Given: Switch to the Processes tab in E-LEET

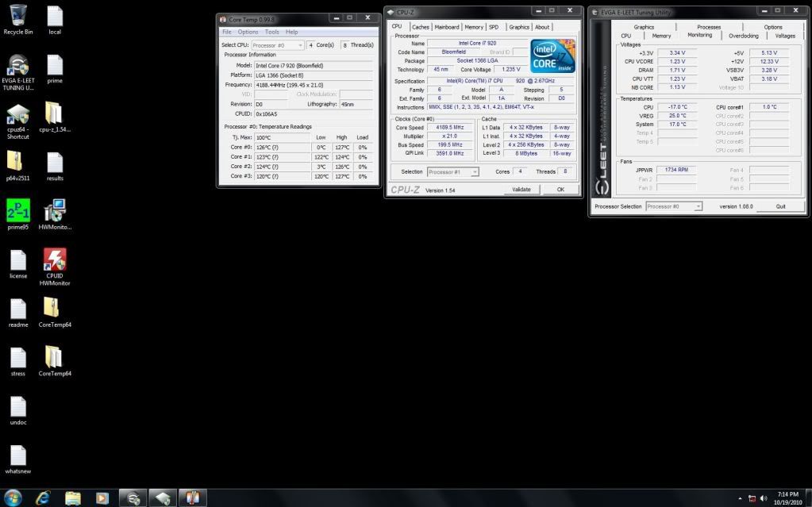Looking at the screenshot, I should [709, 27].
